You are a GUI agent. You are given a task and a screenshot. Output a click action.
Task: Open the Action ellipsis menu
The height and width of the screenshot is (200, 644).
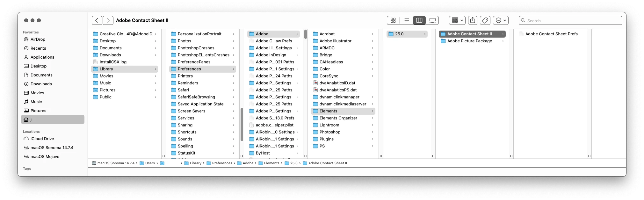[501, 20]
